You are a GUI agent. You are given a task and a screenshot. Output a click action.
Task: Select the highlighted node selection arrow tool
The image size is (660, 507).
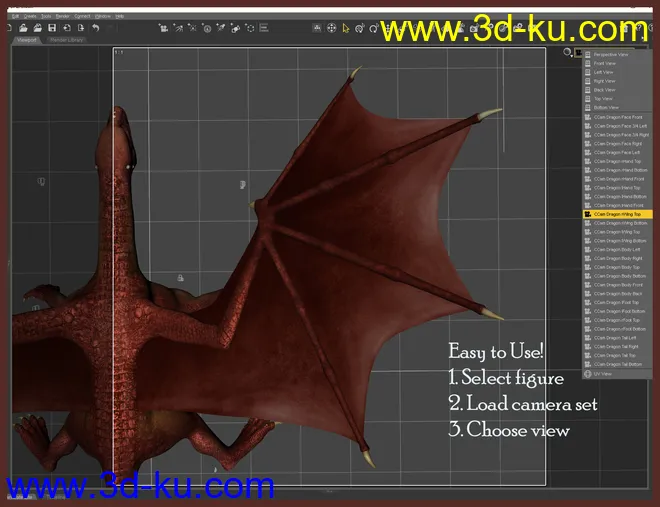point(346,28)
